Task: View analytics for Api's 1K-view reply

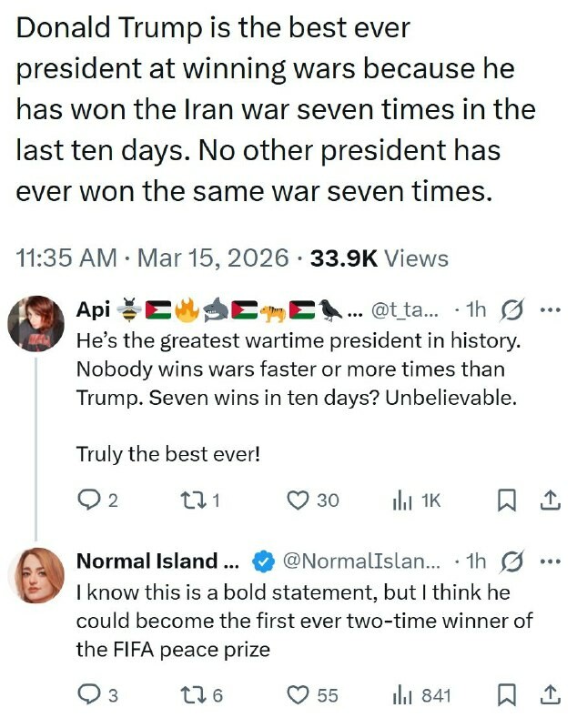Action: pyautogui.click(x=400, y=500)
